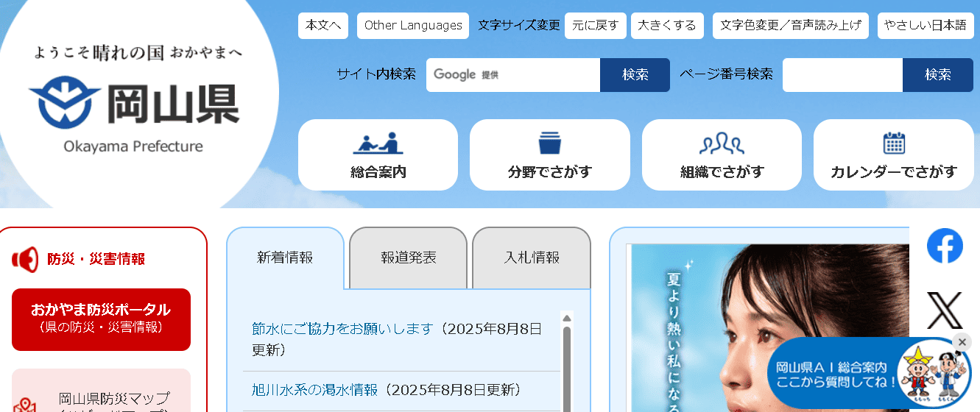Image resolution: width=980 pixels, height=412 pixels.
Task: Click 検索 button for site search
Action: click(635, 75)
